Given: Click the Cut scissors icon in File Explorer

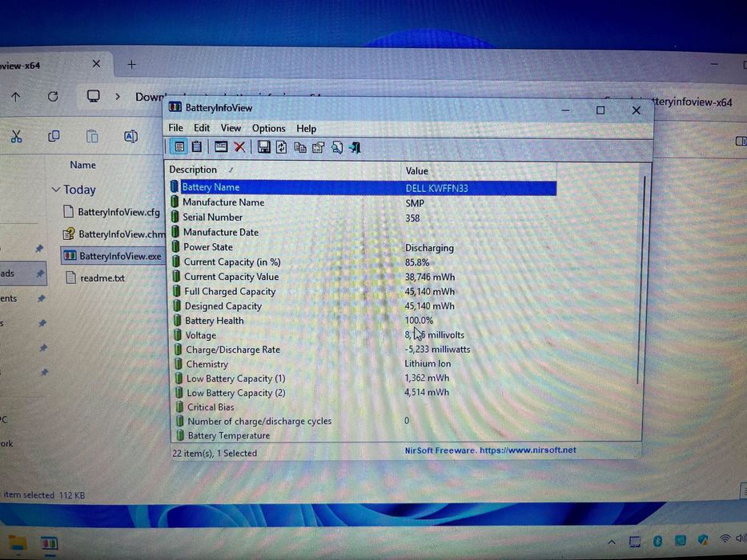Looking at the screenshot, I should pyautogui.click(x=16, y=137).
